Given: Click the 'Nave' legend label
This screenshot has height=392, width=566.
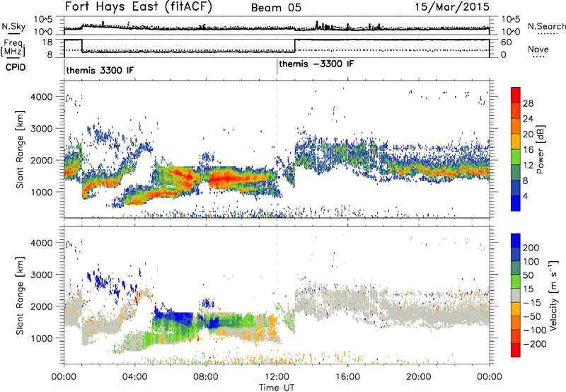Looking at the screenshot, I should [538, 49].
